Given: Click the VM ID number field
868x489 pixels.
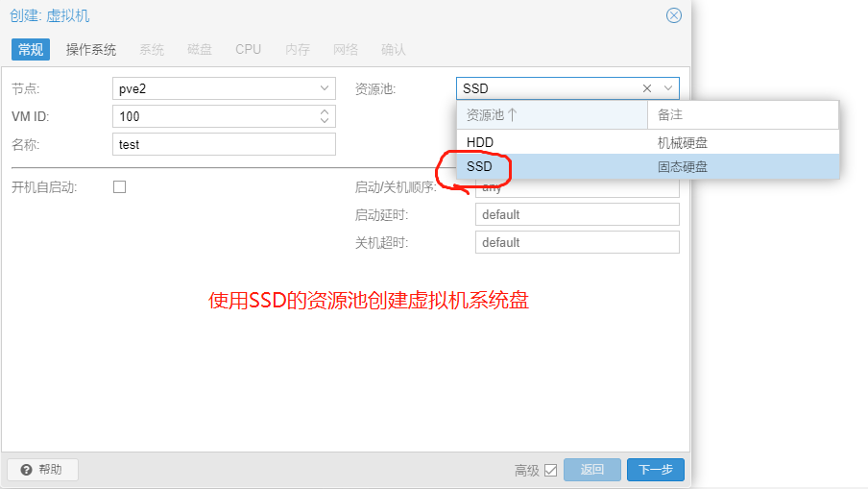Looking at the screenshot, I should click(213, 116).
